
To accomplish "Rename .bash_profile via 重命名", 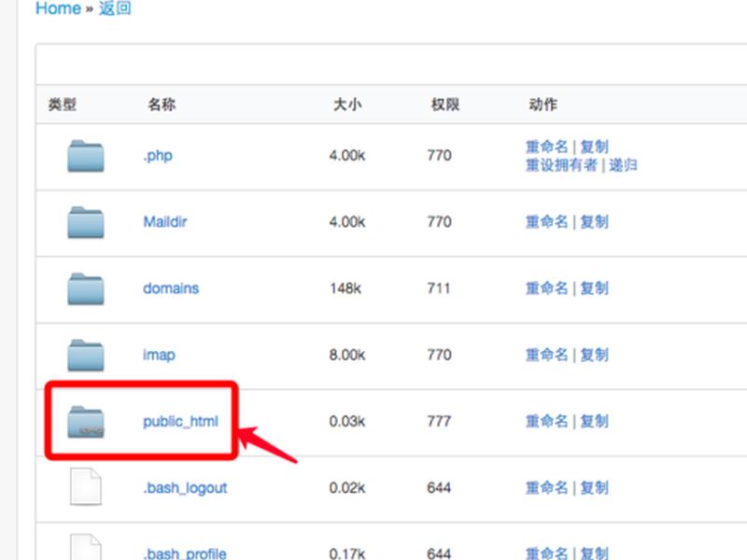I will pos(547,553).
